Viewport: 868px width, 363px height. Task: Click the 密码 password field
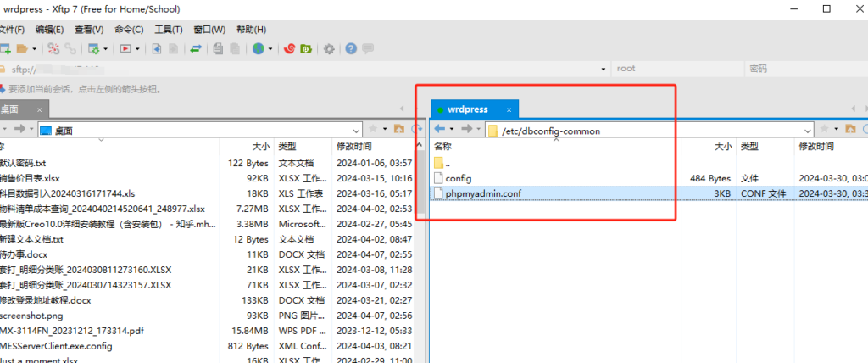tap(805, 70)
